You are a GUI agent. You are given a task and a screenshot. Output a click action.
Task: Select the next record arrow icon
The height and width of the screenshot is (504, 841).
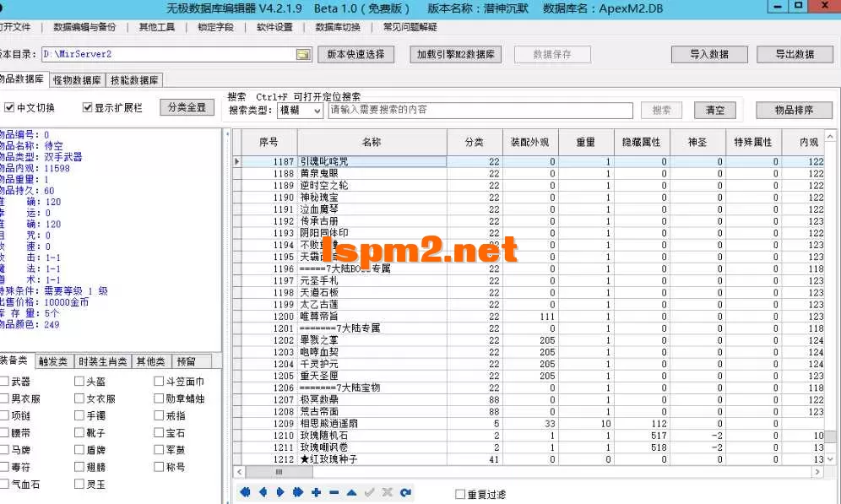(x=280, y=491)
